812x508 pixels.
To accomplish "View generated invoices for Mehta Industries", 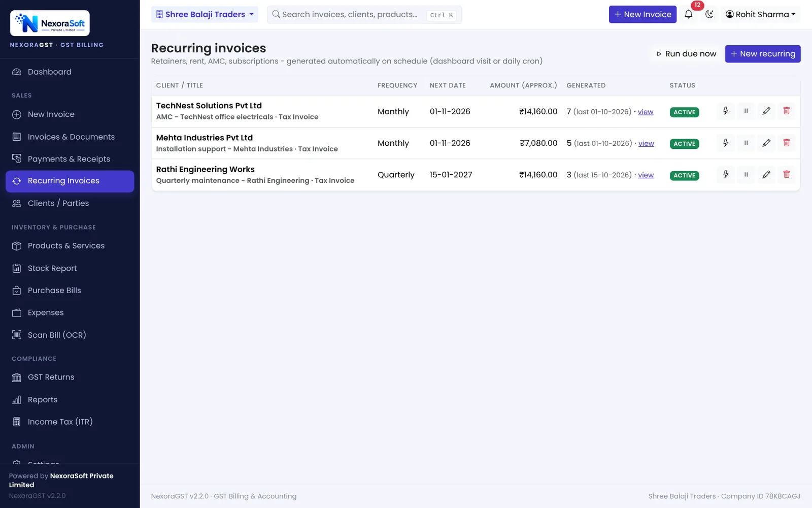I will pyautogui.click(x=646, y=143).
